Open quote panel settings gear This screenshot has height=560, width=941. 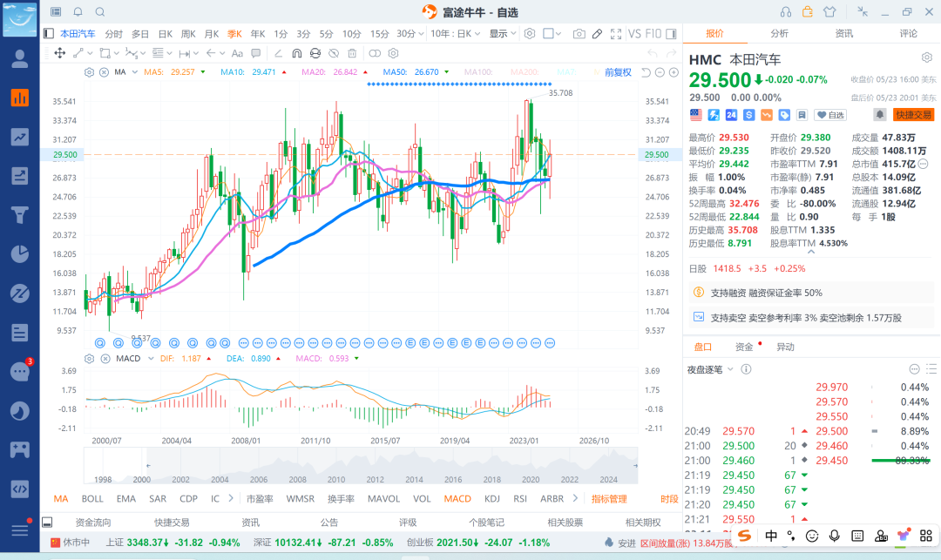pos(926,57)
